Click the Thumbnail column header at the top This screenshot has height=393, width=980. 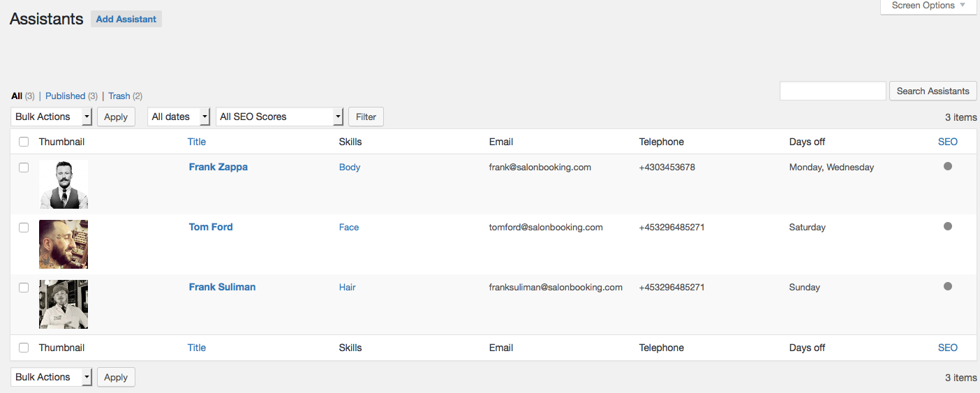62,142
